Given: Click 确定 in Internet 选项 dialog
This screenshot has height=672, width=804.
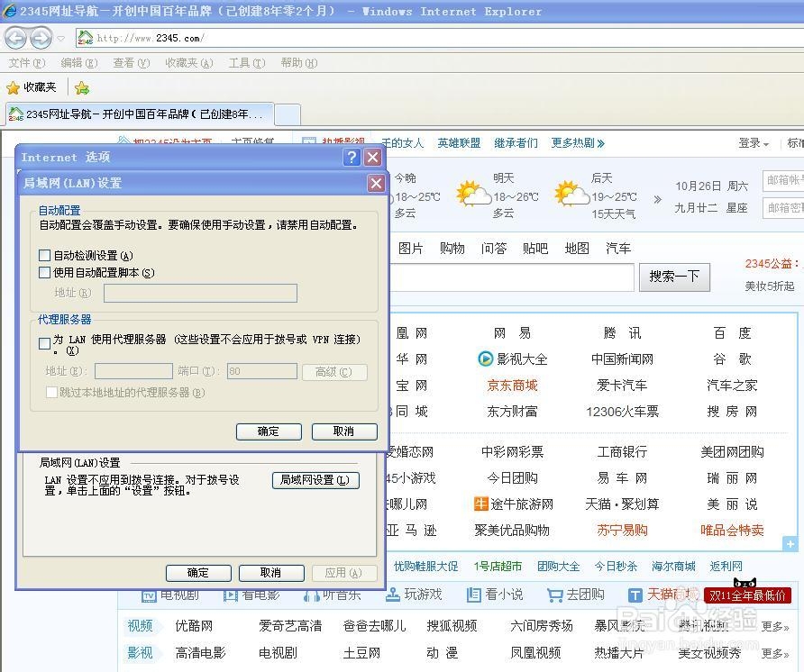Looking at the screenshot, I should tap(198, 573).
